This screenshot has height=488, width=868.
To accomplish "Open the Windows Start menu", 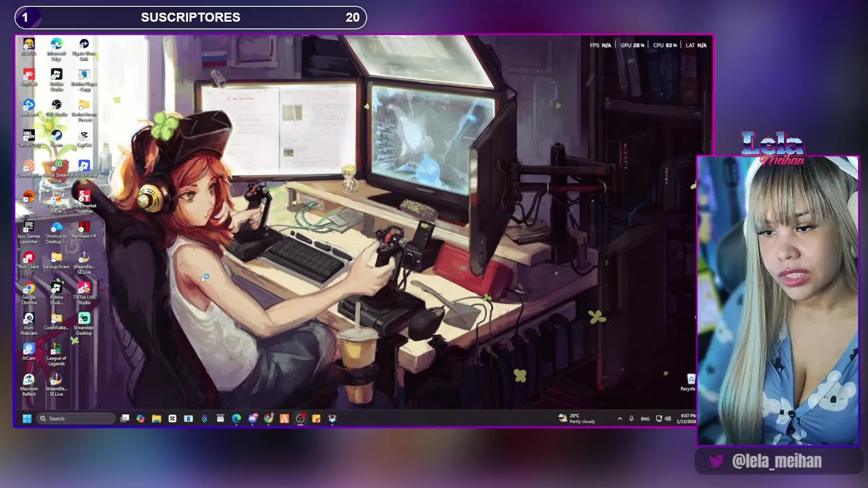I will click(x=26, y=419).
